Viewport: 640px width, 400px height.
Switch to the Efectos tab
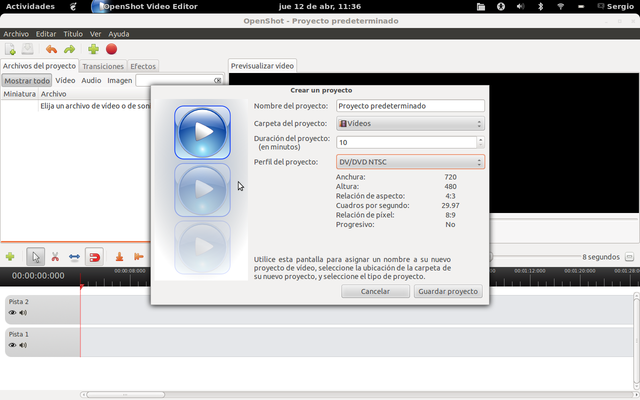pyautogui.click(x=143, y=66)
